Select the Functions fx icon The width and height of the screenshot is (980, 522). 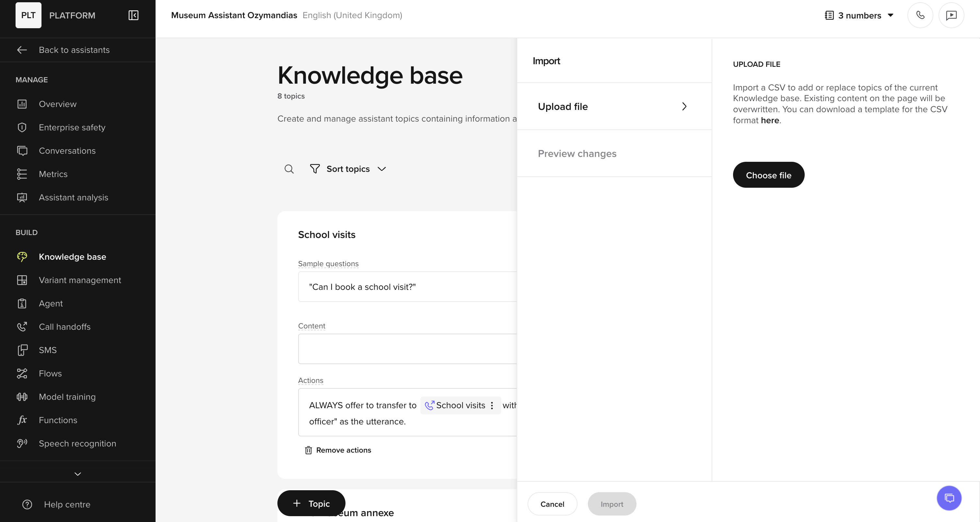coord(22,420)
